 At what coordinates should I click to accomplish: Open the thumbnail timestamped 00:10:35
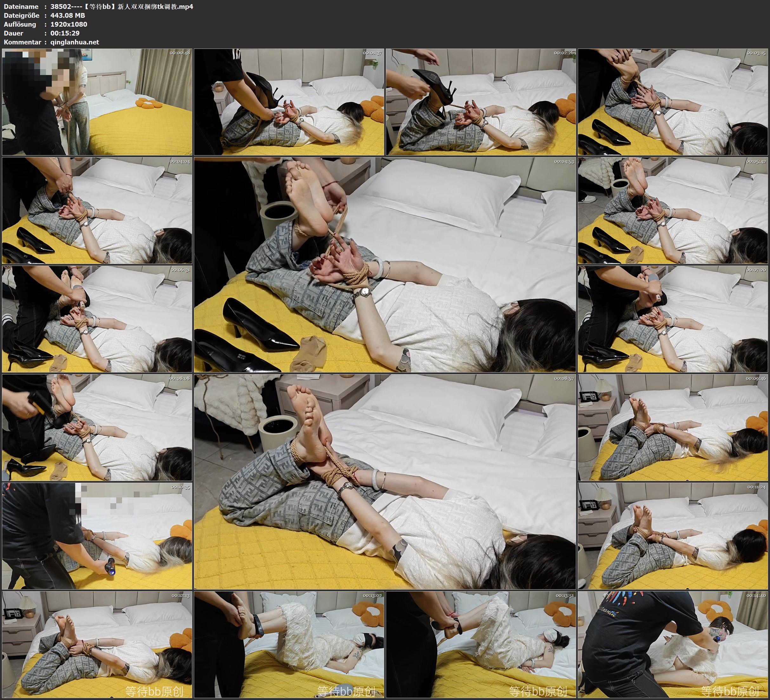pyautogui.click(x=97, y=536)
